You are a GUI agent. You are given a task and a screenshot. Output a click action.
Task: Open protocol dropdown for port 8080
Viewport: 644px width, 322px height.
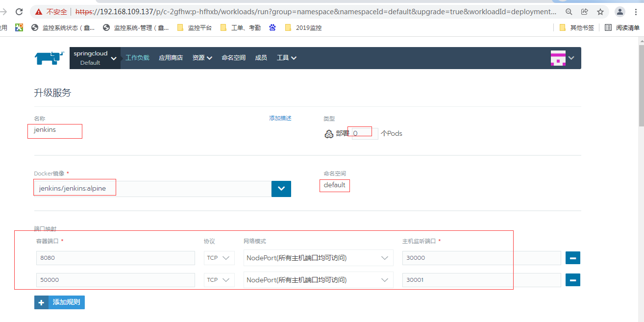coord(219,258)
